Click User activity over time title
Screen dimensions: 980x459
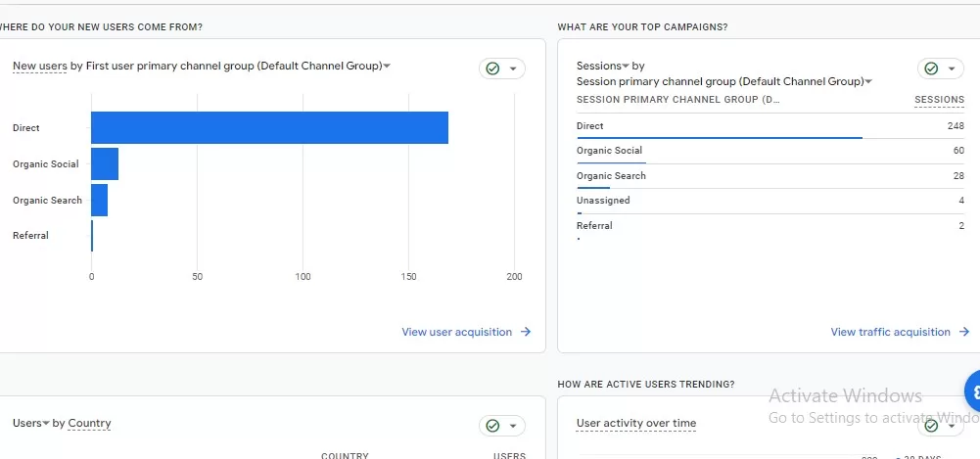pos(636,424)
